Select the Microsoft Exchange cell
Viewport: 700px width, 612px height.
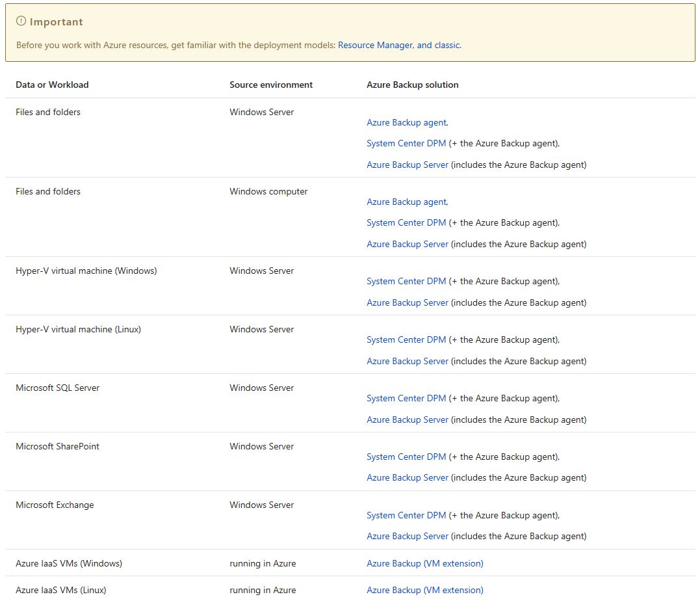point(55,505)
